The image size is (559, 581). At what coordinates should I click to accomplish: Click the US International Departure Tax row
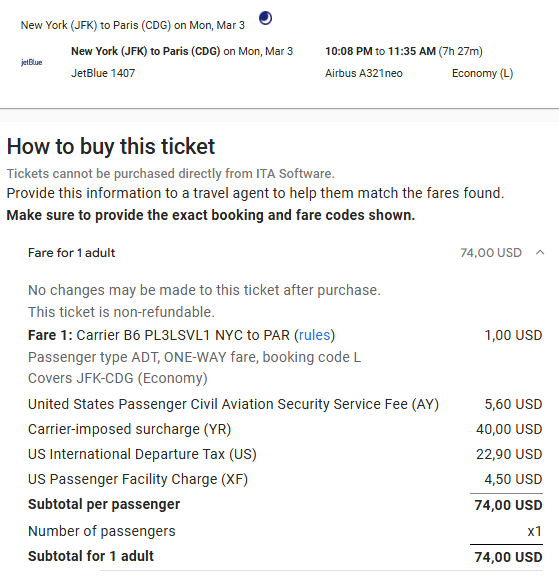tap(285, 454)
